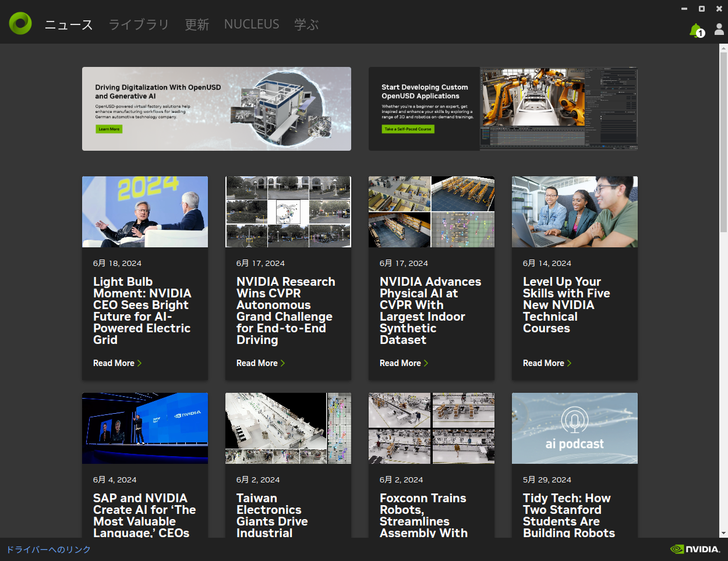This screenshot has width=728, height=561.
Task: Click the 6月 4, 2024 date label
Action: [x=115, y=480]
